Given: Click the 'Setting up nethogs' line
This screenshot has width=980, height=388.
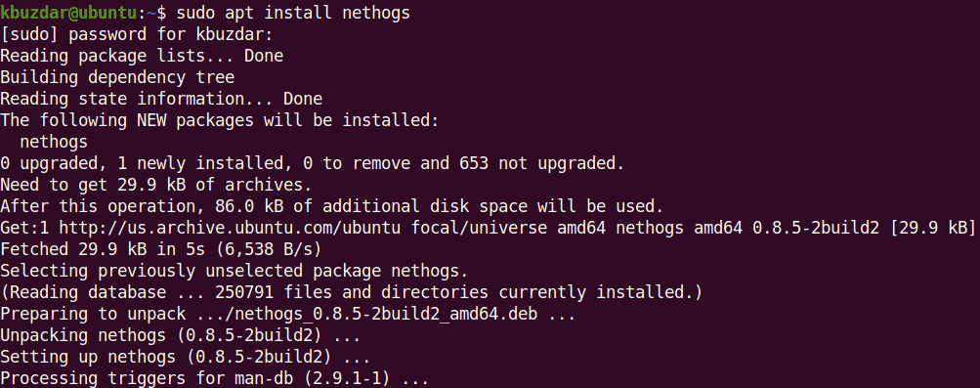Looking at the screenshot, I should coord(185,358).
